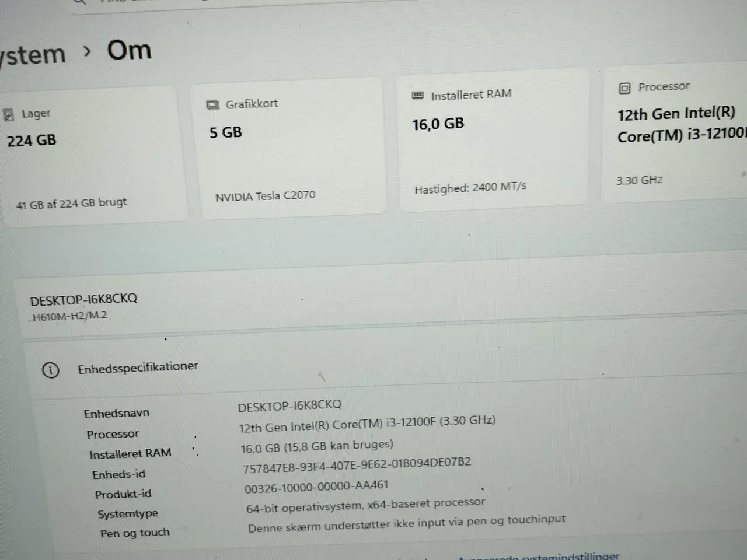This screenshot has width=747, height=560.
Task: Click the Processor chip icon
Action: click(624, 88)
